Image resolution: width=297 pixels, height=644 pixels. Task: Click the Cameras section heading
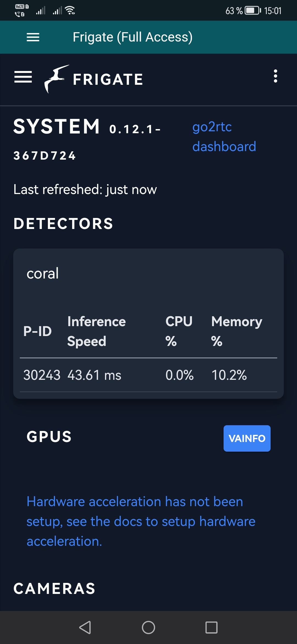click(54, 589)
